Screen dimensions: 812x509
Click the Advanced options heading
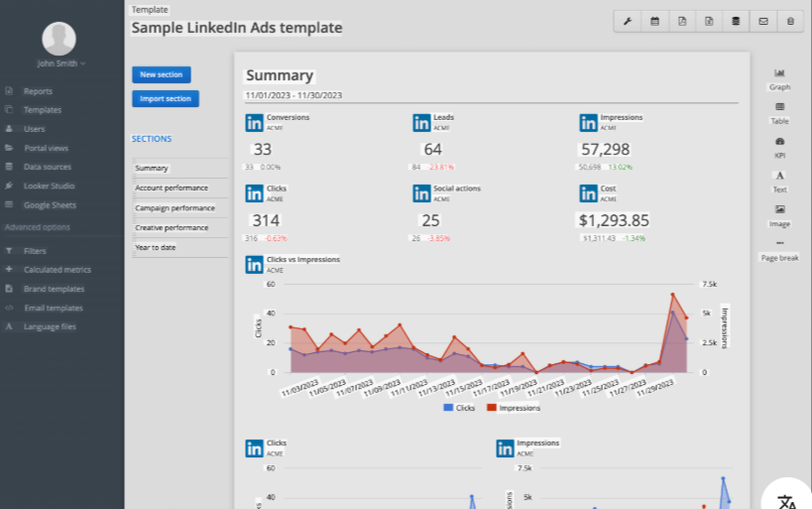(38, 227)
